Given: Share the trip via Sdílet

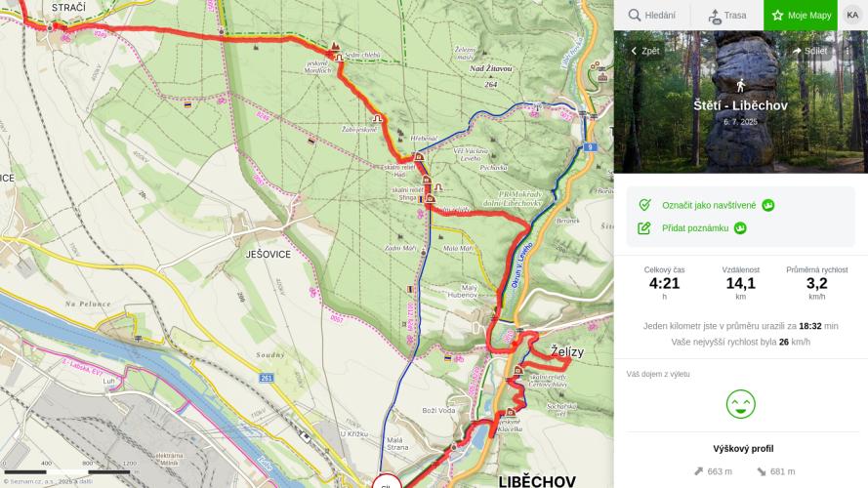Looking at the screenshot, I should 809,51.
